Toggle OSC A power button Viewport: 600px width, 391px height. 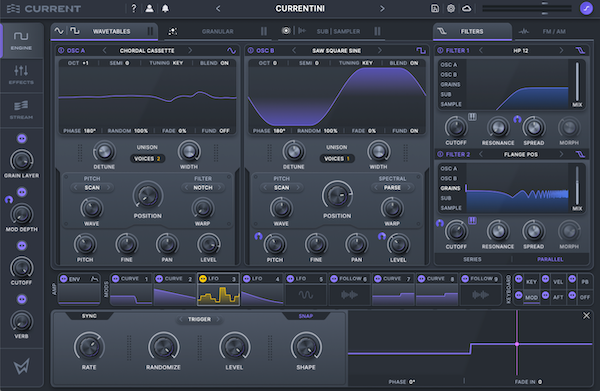coord(61,51)
